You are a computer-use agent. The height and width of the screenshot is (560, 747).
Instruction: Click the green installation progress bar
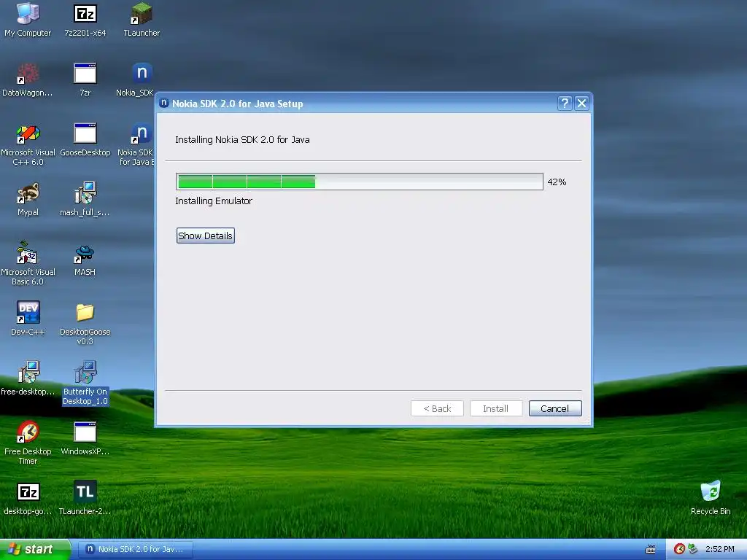359,182
